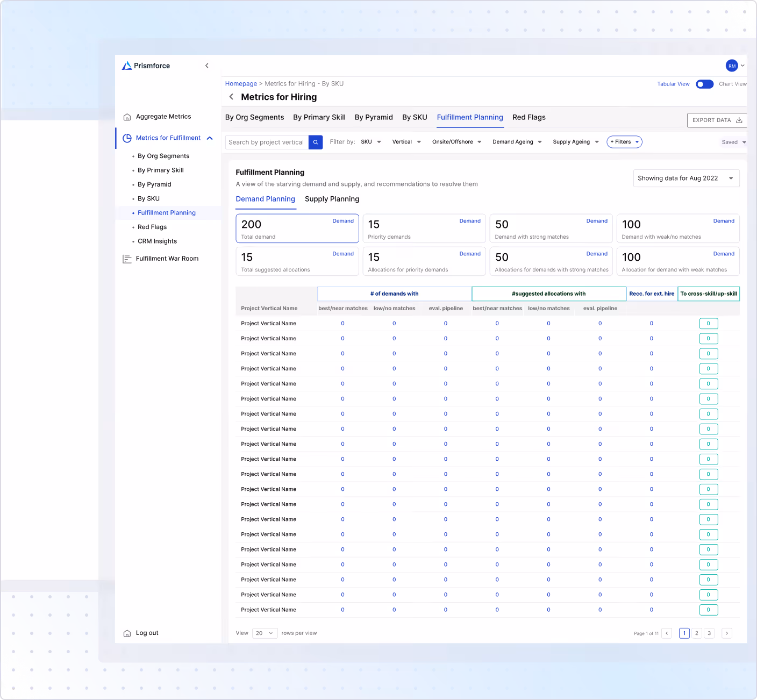This screenshot has height=700, width=757.
Task: Collapse the sidebar with the chevron icon
Action: (x=207, y=65)
